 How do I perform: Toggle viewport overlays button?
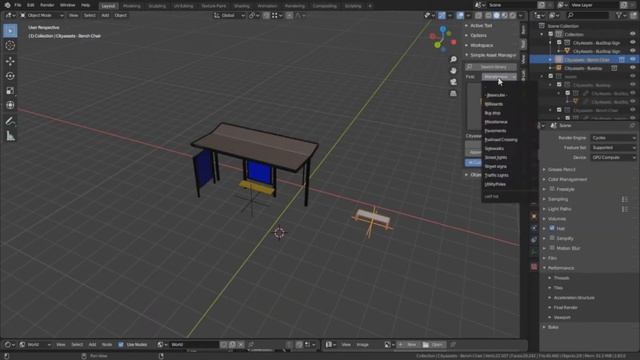460,16
